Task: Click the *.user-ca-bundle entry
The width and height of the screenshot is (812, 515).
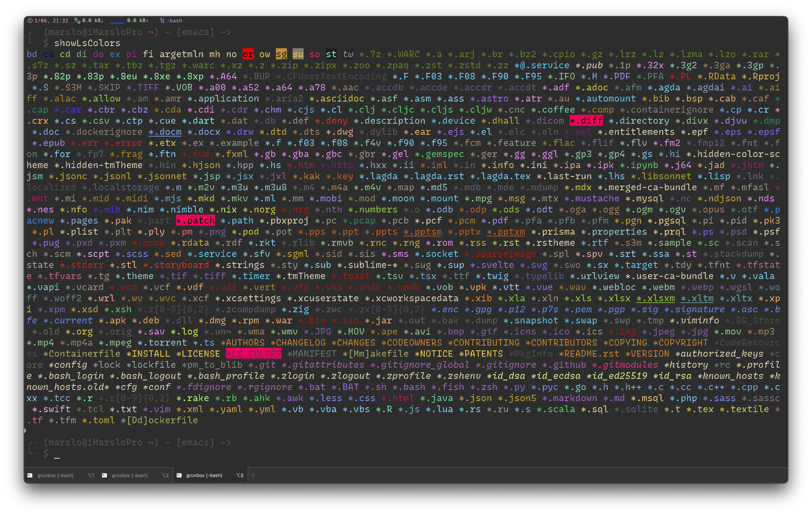Action: pos(669,276)
